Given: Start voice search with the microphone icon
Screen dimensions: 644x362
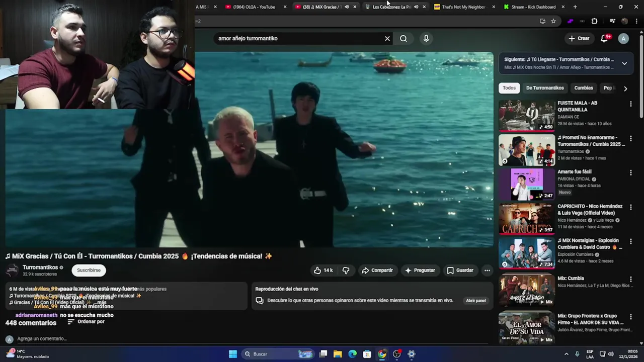Looking at the screenshot, I should point(426,39).
